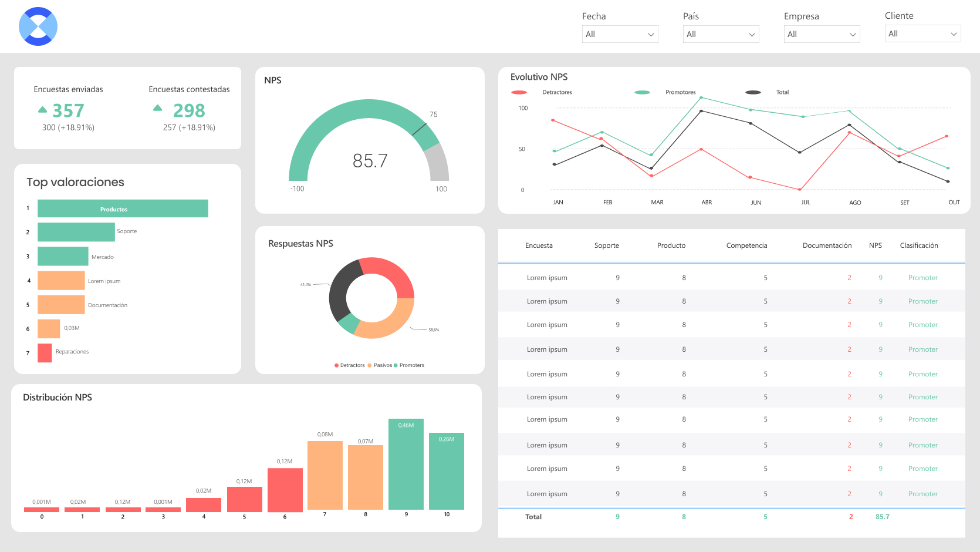This screenshot has height=552, width=980.
Task: Click the NPS gauge value 85.7
Action: pos(370,161)
